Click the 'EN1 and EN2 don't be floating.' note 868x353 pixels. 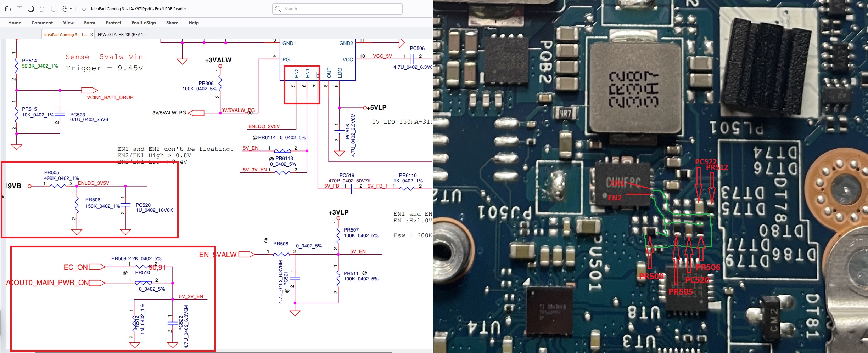click(175, 149)
